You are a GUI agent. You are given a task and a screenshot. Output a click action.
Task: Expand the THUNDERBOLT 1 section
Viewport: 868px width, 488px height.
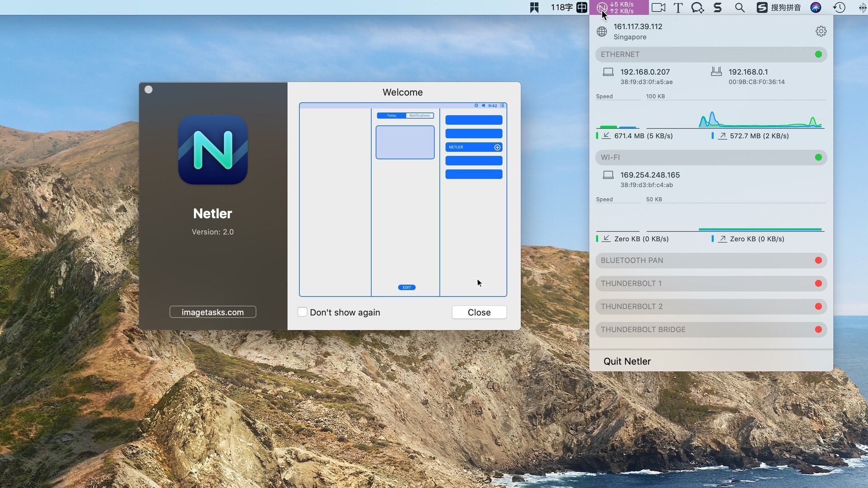[711, 283]
